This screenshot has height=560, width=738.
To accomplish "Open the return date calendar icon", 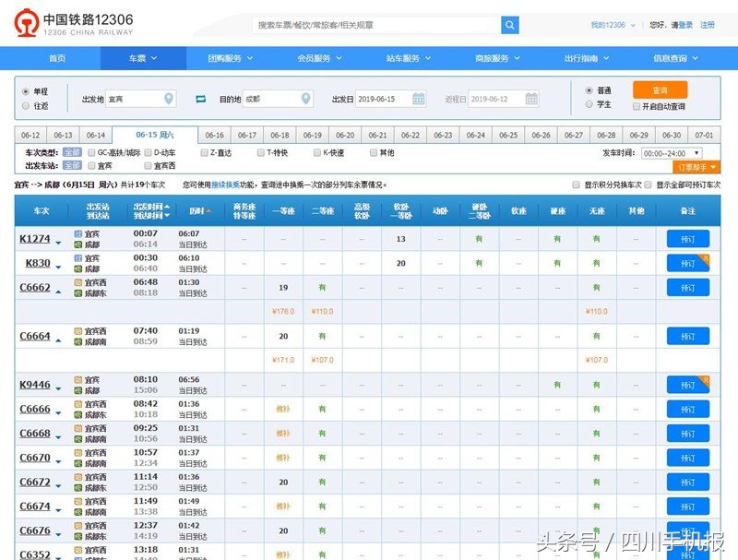I will [530, 99].
